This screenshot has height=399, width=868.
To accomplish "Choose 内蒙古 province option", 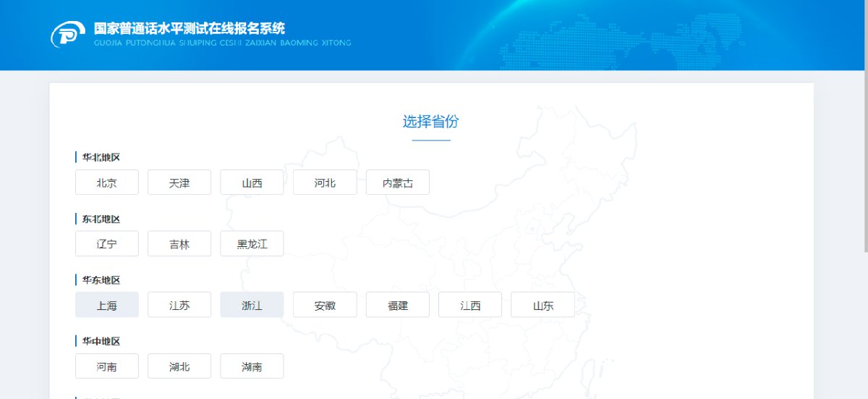I will (x=397, y=182).
